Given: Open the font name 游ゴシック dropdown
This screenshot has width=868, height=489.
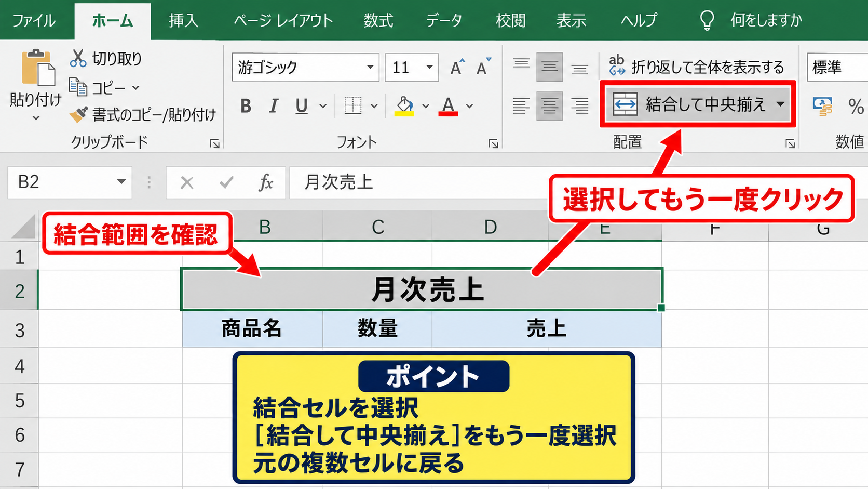Looking at the screenshot, I should click(370, 67).
